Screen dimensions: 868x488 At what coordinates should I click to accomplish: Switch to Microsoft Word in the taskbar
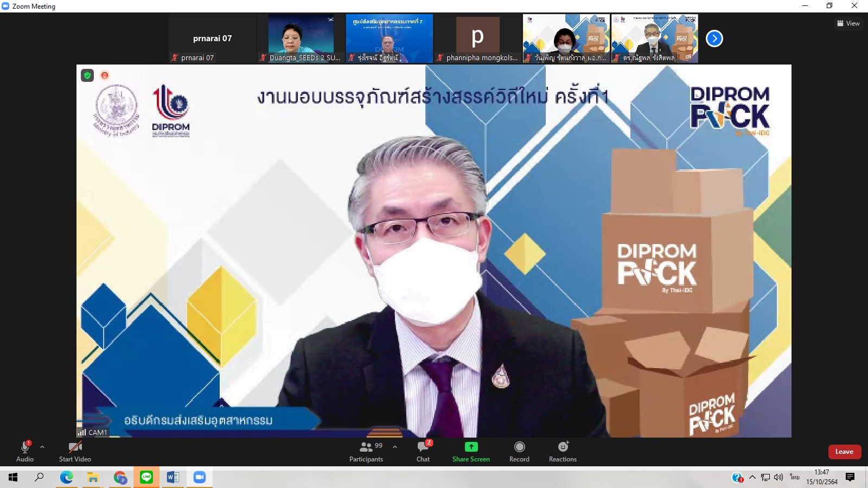pyautogui.click(x=173, y=477)
